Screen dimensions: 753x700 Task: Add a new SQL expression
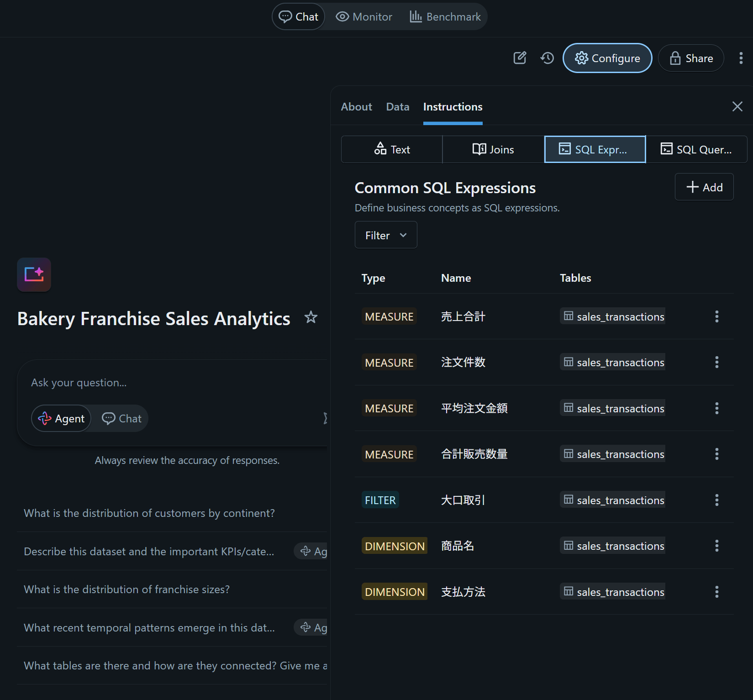[x=704, y=187]
